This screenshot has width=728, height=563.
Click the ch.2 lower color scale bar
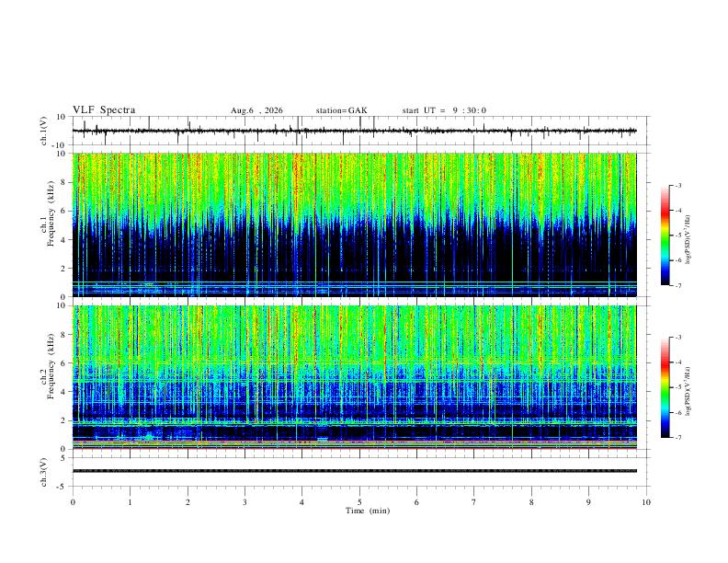[x=665, y=387]
